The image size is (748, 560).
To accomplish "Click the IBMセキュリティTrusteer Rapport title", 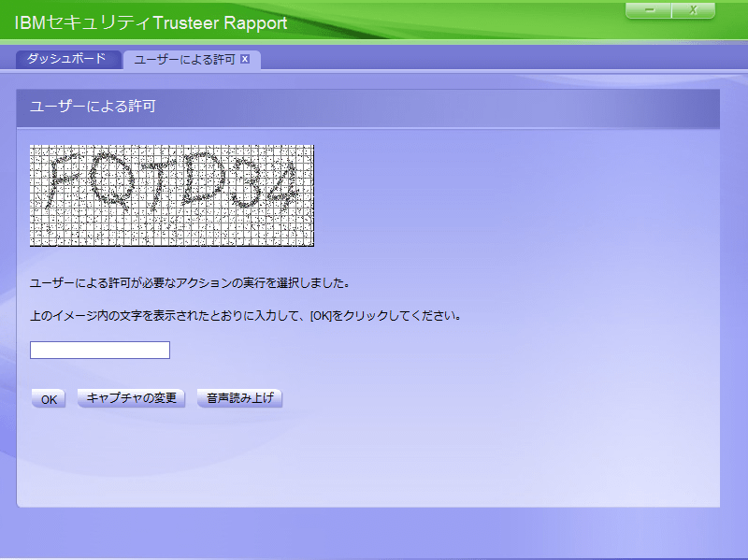I will click(151, 22).
